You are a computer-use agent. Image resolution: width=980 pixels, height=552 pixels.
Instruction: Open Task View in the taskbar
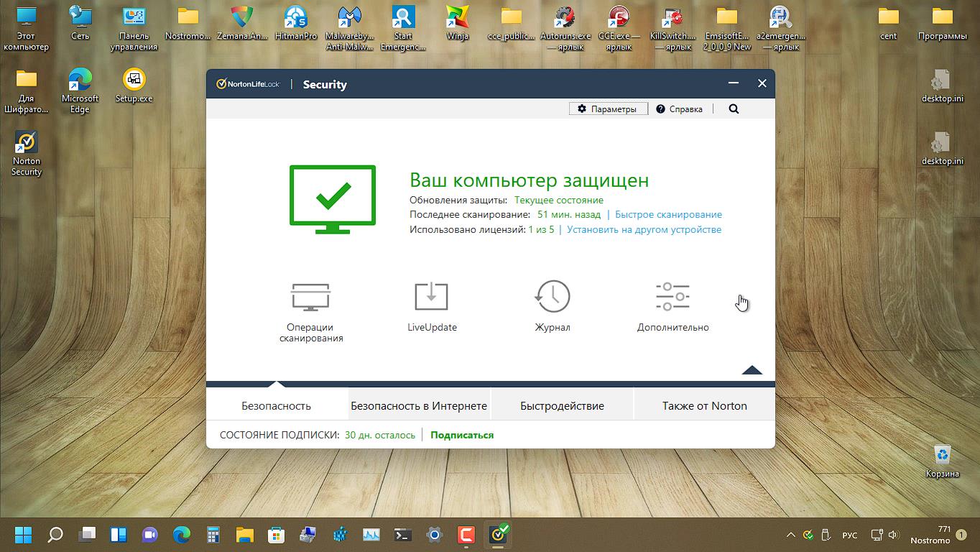[87, 535]
